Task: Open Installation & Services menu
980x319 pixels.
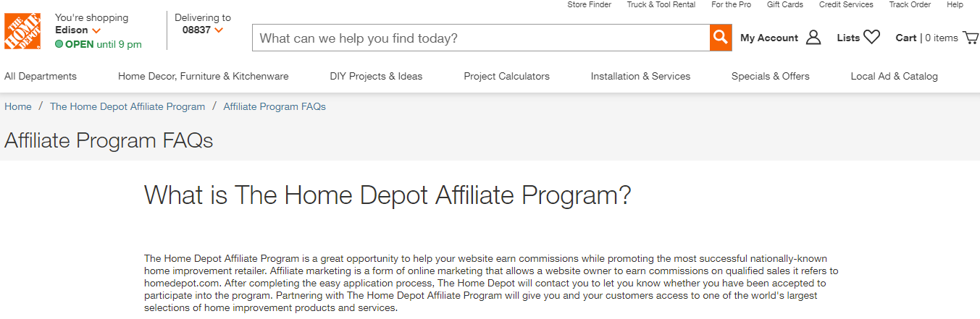Action: (x=640, y=76)
